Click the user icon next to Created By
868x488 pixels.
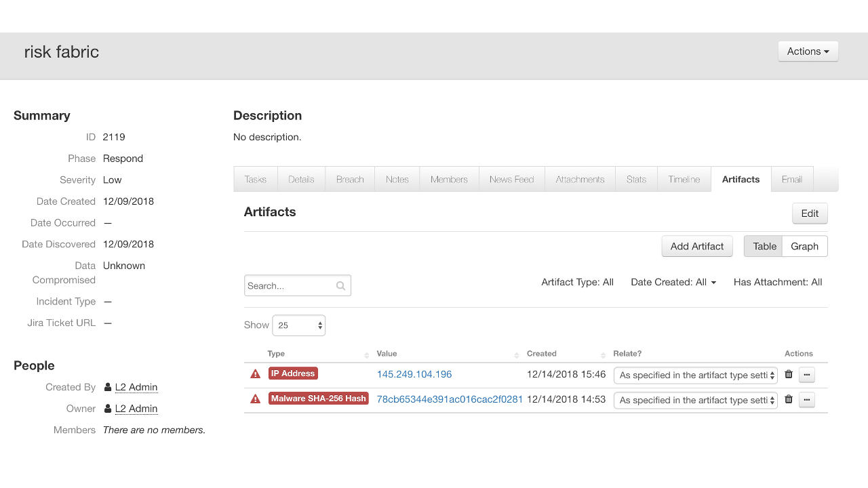point(106,386)
